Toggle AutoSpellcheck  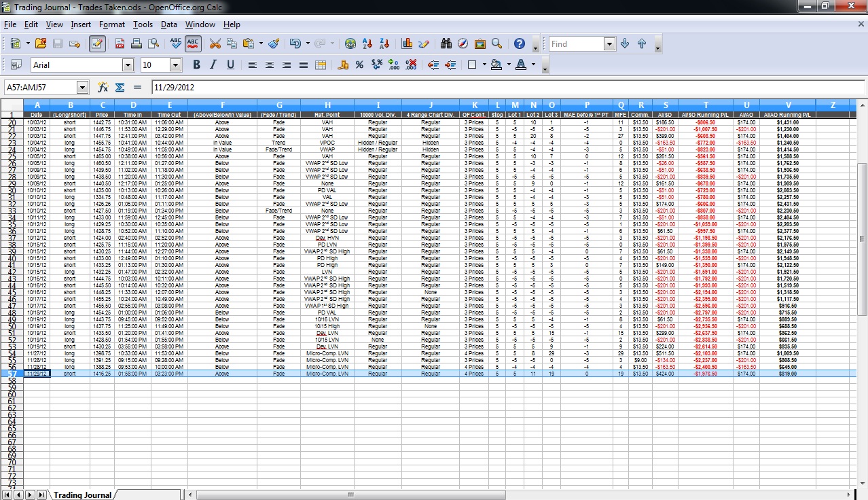pos(193,43)
